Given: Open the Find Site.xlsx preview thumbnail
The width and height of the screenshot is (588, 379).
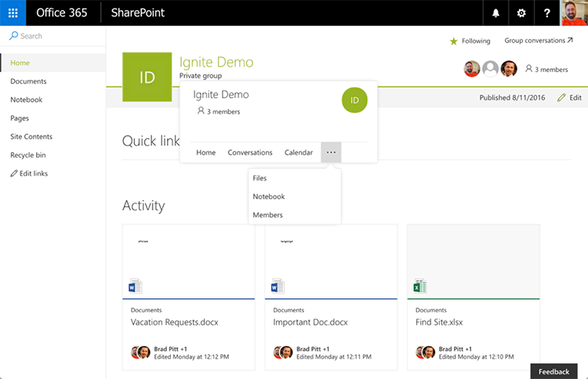Looking at the screenshot, I should (474, 261).
